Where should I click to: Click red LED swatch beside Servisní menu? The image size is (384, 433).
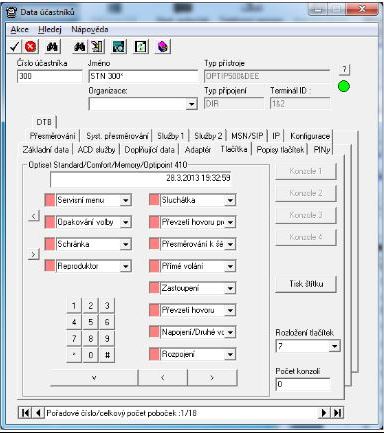click(50, 200)
